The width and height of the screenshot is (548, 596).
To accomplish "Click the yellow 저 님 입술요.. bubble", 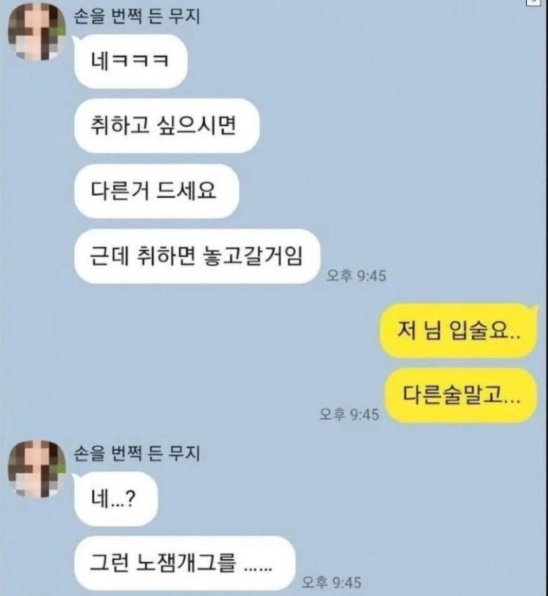I will coord(459,330).
